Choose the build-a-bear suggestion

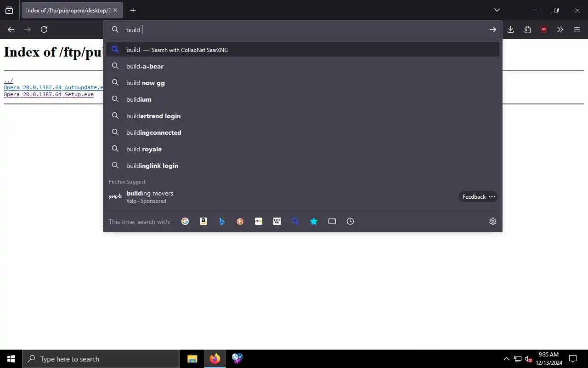pyautogui.click(x=303, y=66)
